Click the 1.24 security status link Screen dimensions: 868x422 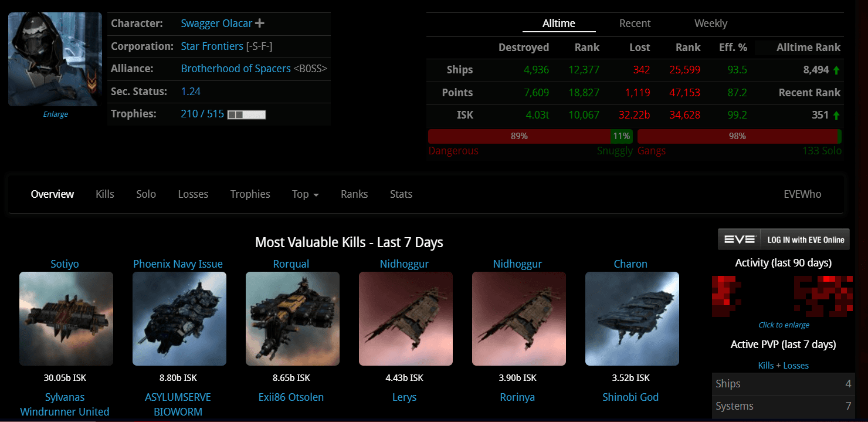tap(191, 92)
